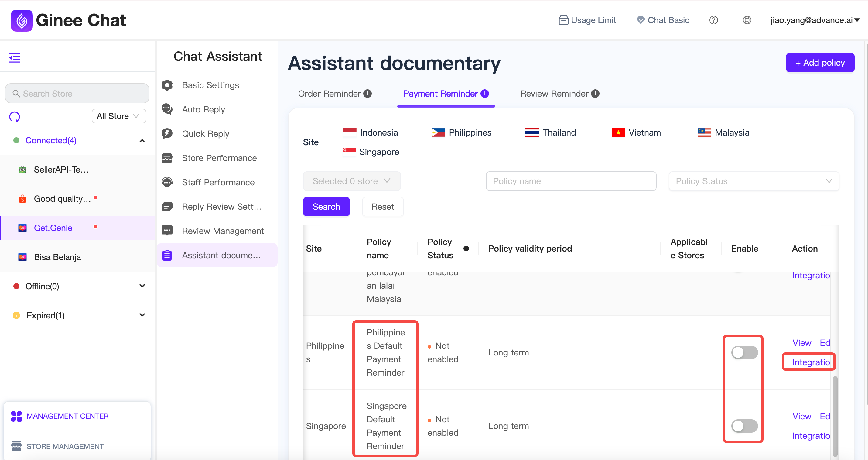Select the Vietnam site filter
Screen dimensions: 868x460
point(636,132)
